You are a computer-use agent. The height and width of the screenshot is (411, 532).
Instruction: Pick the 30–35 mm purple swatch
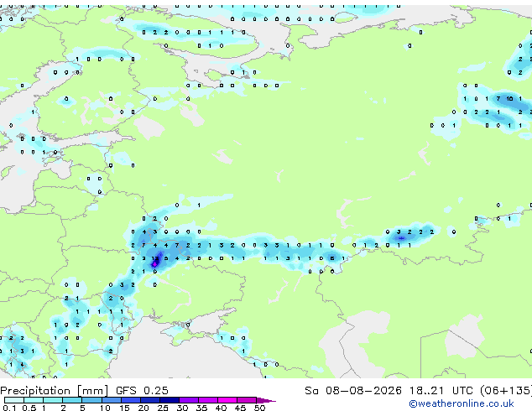tap(188, 400)
